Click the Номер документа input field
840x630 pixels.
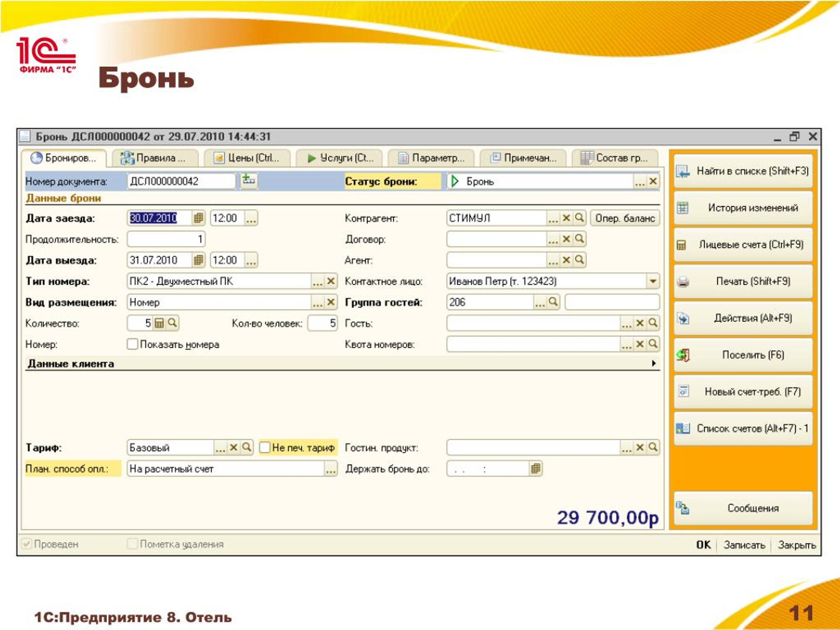pos(181,181)
